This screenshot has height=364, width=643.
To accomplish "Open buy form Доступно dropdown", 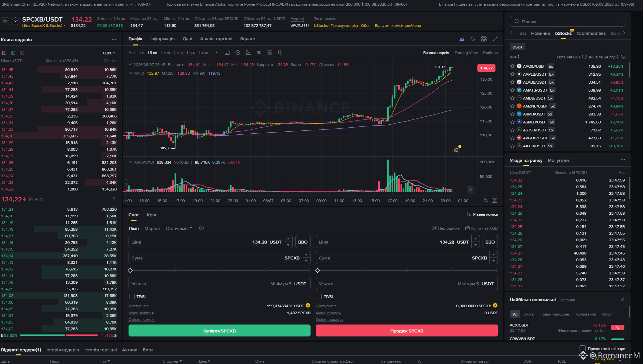I will 139,306.
